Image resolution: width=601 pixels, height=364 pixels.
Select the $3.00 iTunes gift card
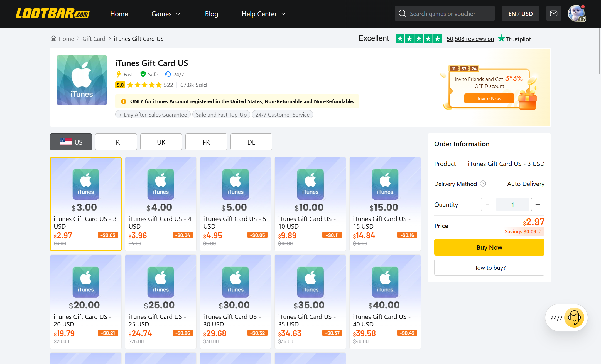click(x=86, y=204)
